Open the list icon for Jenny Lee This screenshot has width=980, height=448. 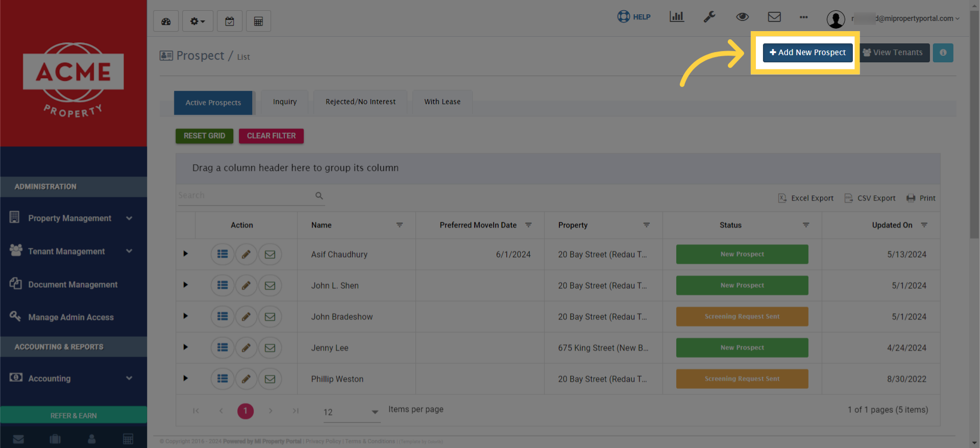tap(223, 347)
